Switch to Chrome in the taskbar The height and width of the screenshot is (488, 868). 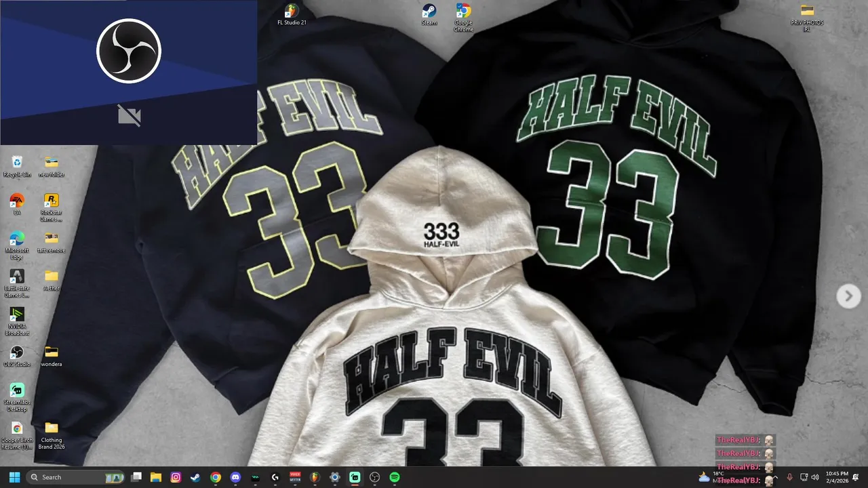pyautogui.click(x=216, y=477)
